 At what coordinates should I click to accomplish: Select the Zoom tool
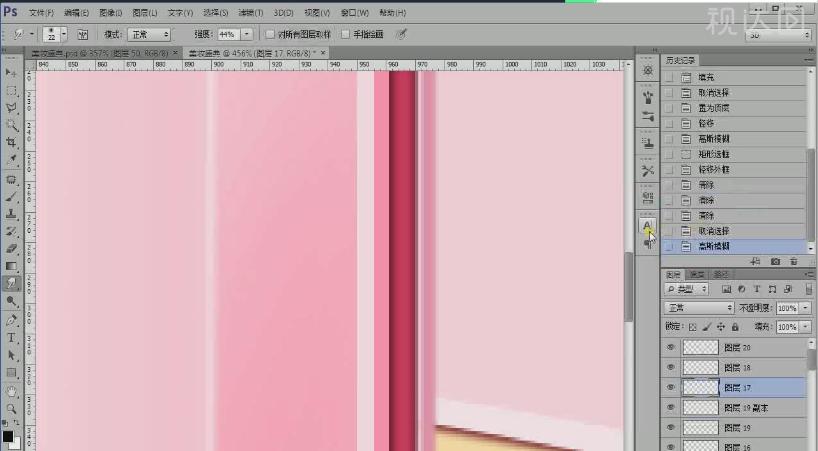[x=11, y=408]
